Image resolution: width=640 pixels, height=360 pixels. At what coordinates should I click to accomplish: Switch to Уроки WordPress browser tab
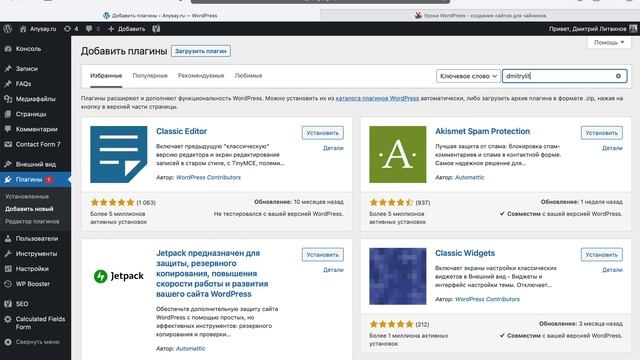tap(480, 16)
